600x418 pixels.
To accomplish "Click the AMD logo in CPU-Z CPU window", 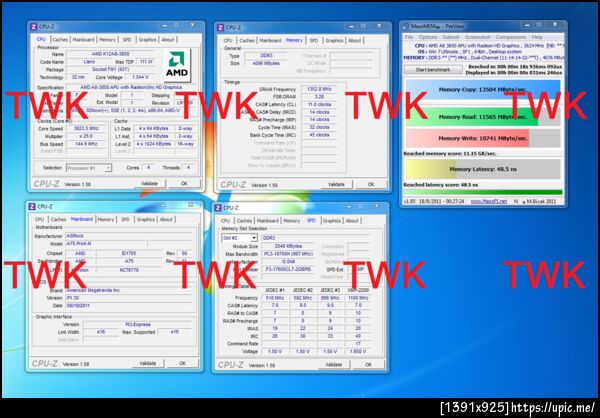I will [x=177, y=65].
